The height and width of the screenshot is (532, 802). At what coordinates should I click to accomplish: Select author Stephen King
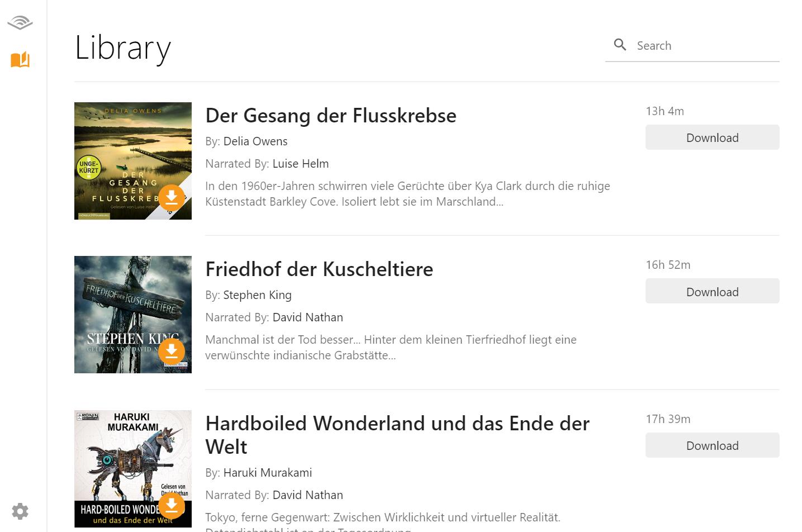point(257,294)
